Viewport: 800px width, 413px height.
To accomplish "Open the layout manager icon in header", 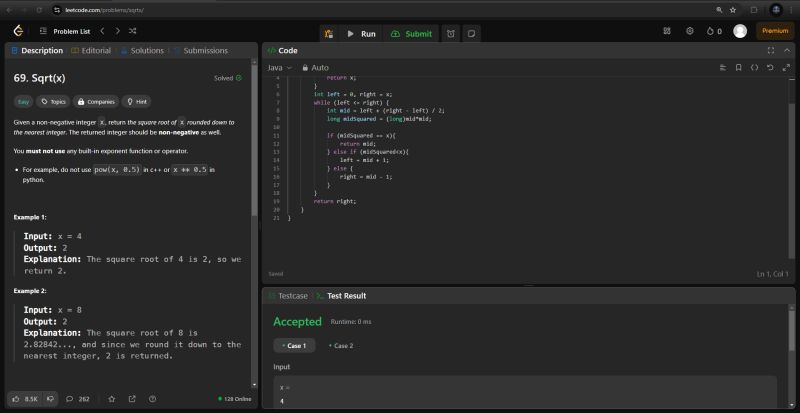I will (x=667, y=31).
